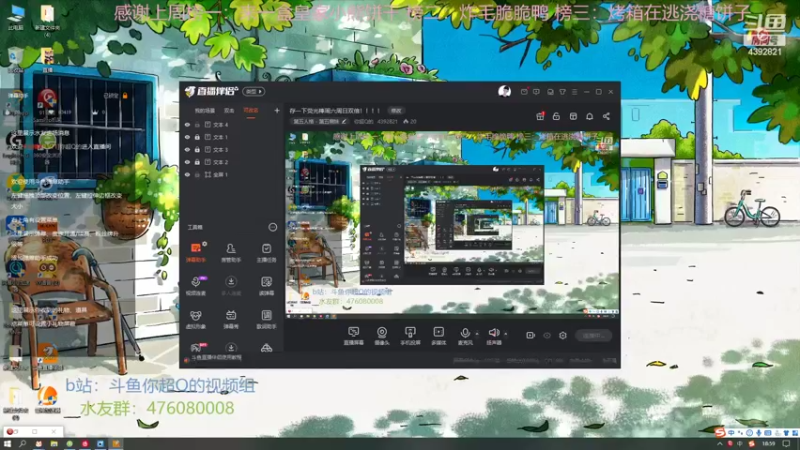This screenshot has height=450, width=800.
Task: Toggle visibility of 文本 1 layer
Action: (x=187, y=137)
